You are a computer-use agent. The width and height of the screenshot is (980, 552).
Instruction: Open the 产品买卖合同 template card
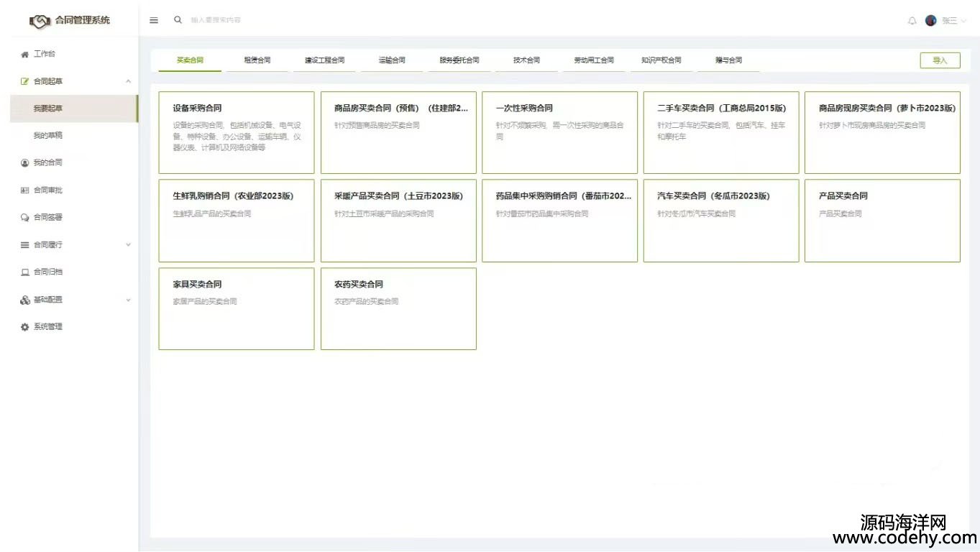pyautogui.click(x=882, y=221)
